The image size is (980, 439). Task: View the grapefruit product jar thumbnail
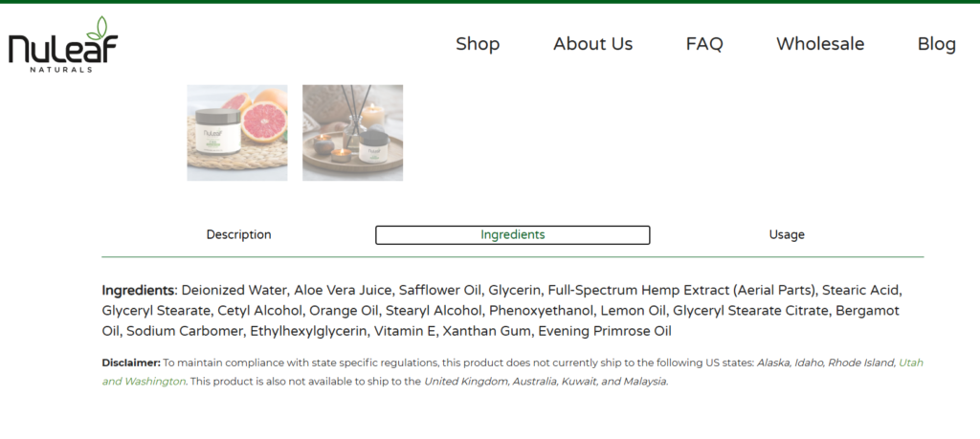click(x=237, y=133)
